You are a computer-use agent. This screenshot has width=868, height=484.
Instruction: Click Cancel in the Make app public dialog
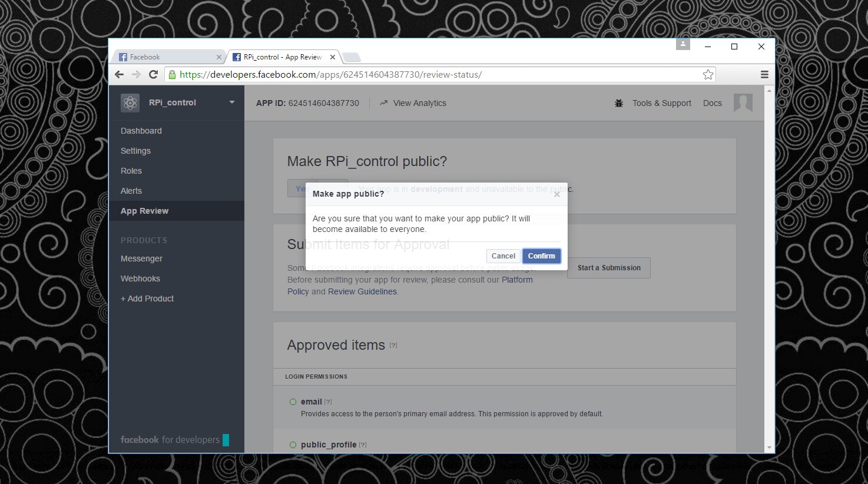[x=503, y=256]
